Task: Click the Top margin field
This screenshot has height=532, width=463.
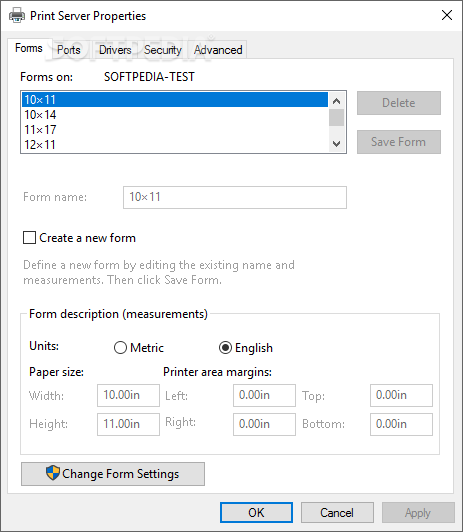Action: coord(401,395)
